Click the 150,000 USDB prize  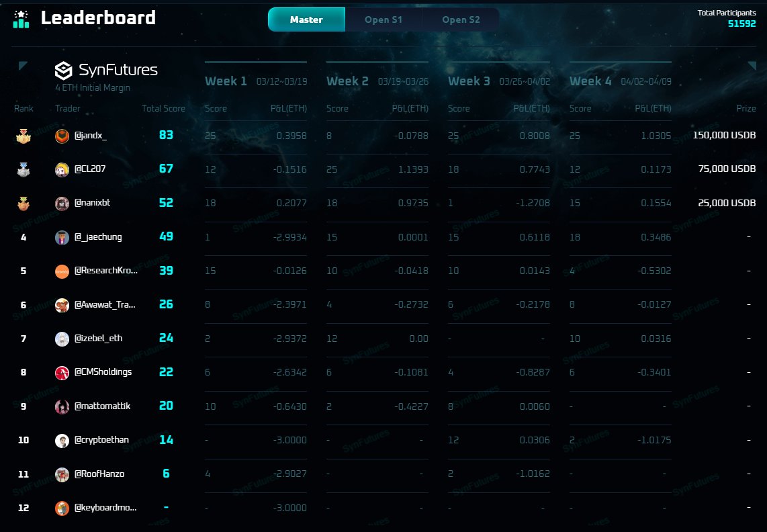pos(724,135)
